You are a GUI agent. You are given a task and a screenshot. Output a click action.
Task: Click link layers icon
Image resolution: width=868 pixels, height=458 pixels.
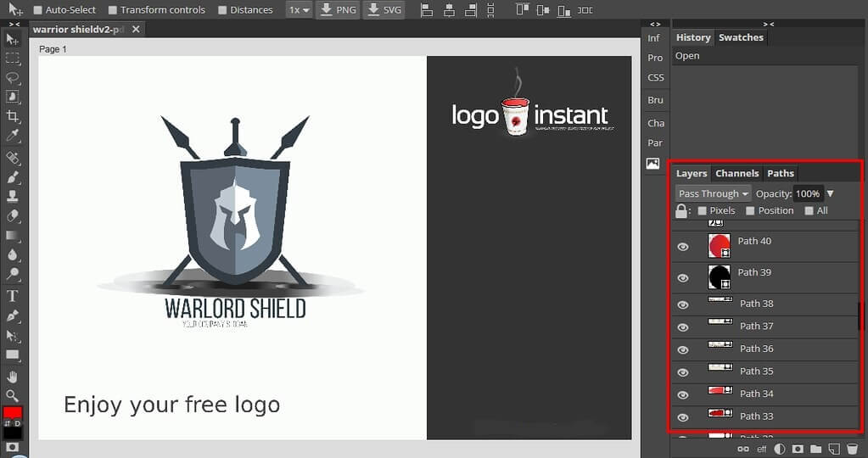click(743, 449)
